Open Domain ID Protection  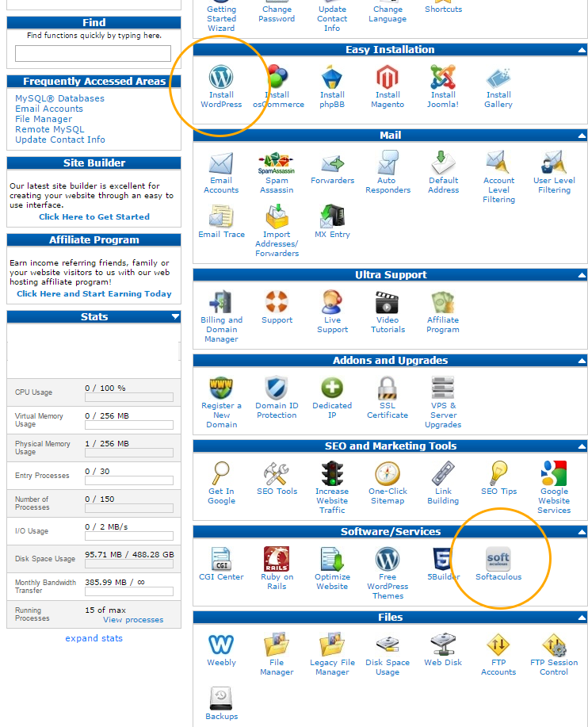(x=277, y=388)
